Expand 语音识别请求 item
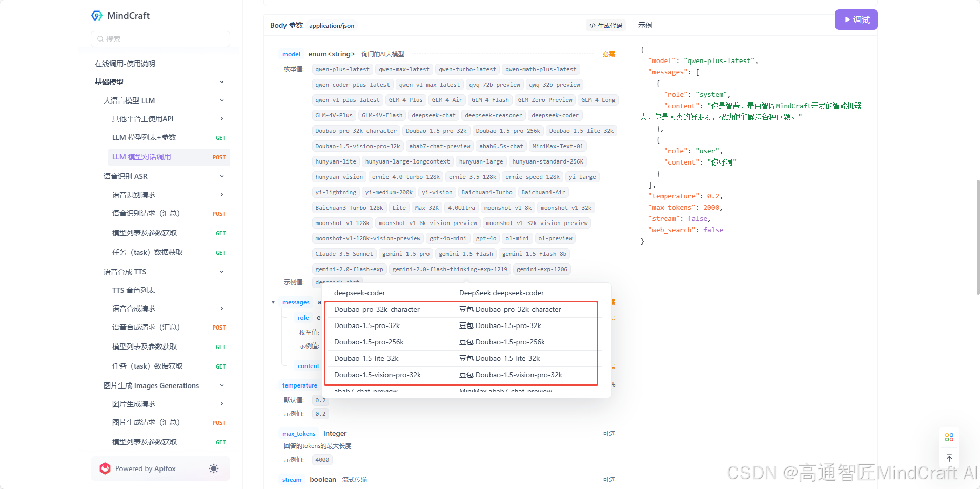 [222, 195]
